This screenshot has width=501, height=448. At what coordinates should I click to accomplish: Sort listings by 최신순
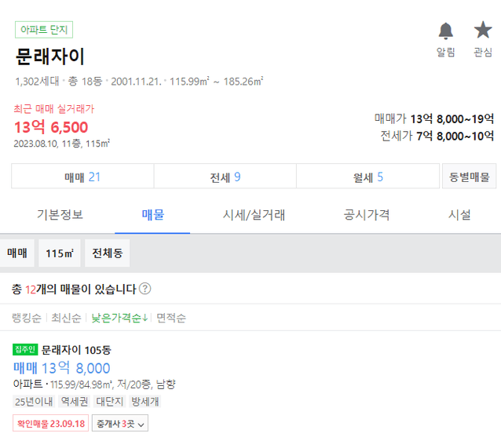(66, 318)
